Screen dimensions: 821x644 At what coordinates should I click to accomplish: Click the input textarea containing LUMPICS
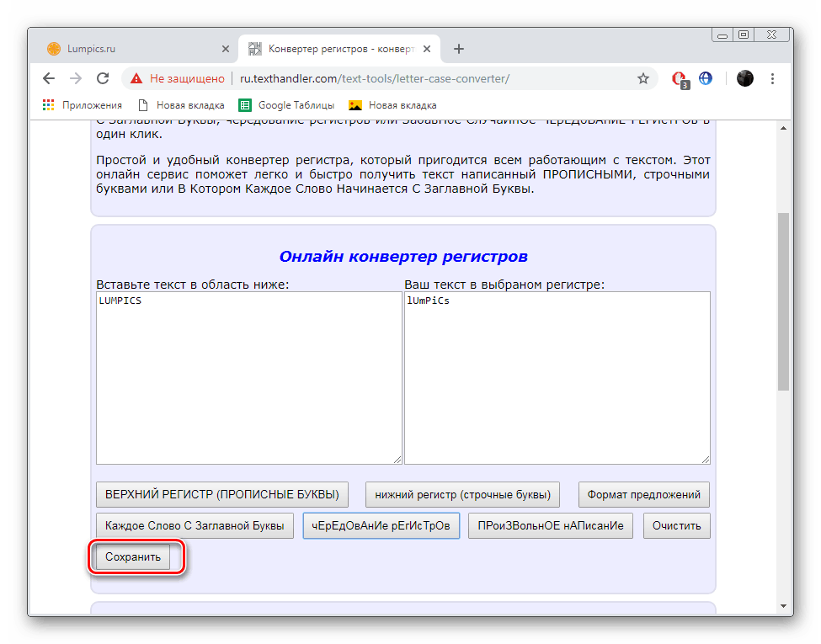coord(248,377)
